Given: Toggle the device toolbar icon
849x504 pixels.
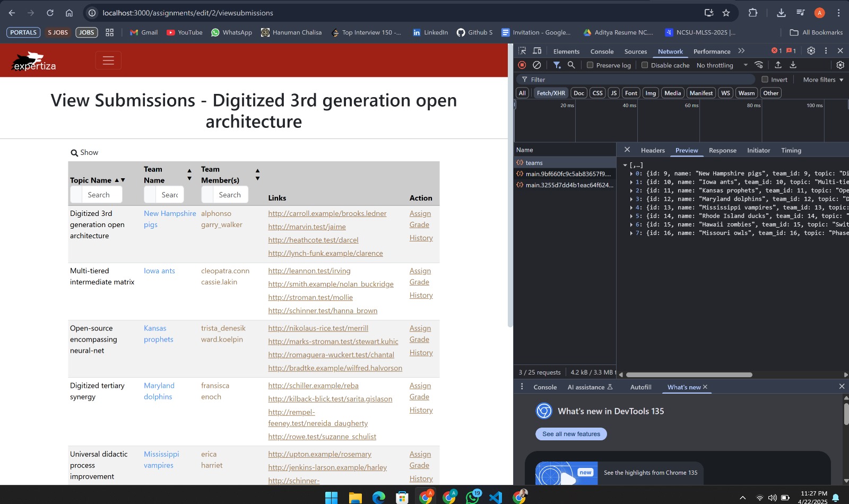Looking at the screenshot, I should coord(537,51).
